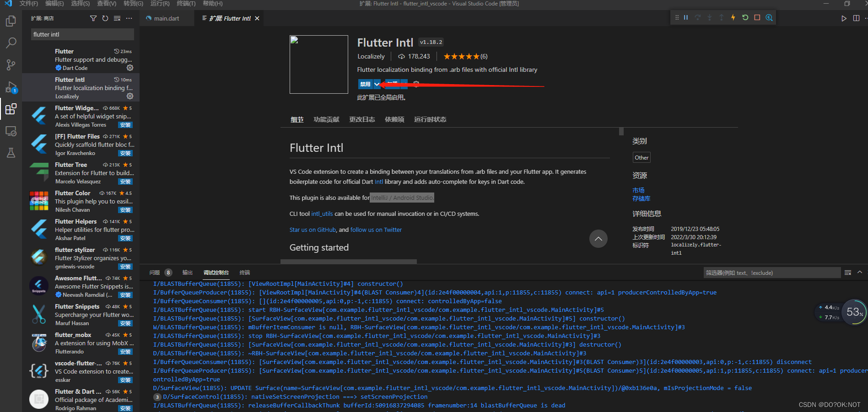Restart the debug session
This screenshot has width=868, height=412.
[x=745, y=17]
